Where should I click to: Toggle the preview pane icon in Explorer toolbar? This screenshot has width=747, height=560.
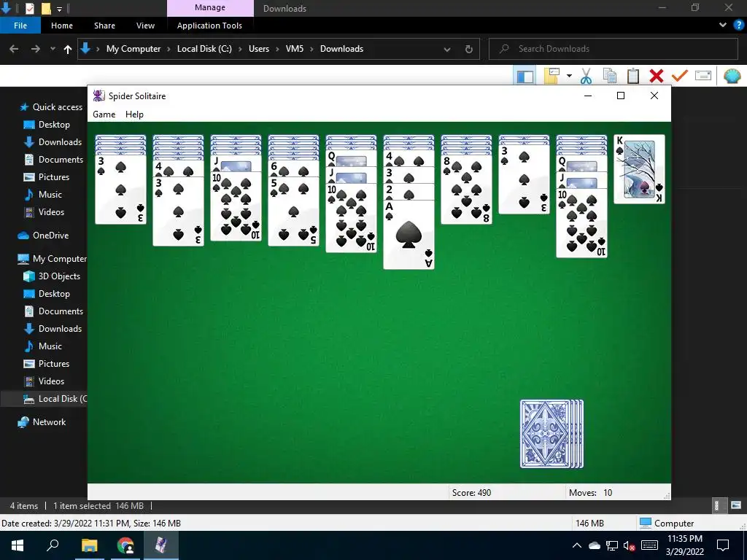coord(525,76)
